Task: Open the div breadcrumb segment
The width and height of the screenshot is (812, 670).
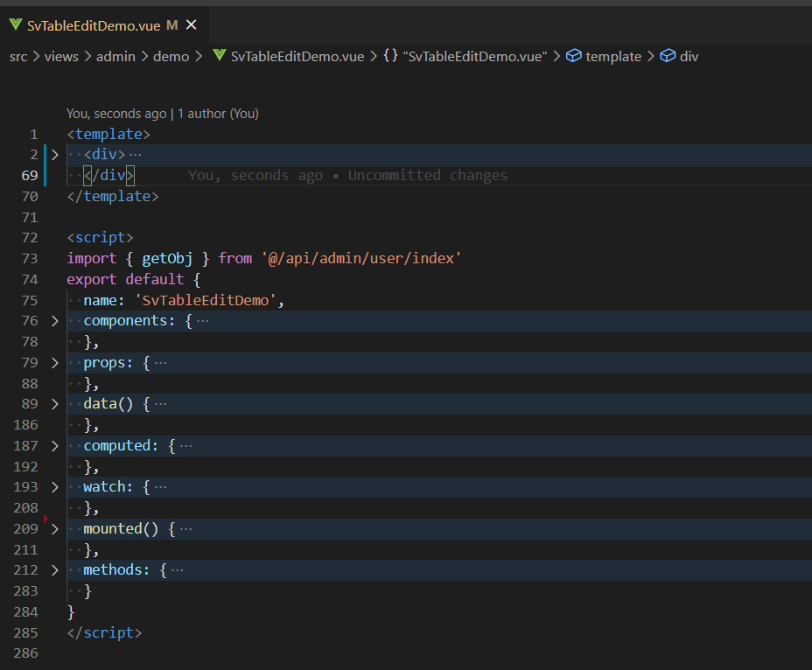Action: tap(689, 57)
